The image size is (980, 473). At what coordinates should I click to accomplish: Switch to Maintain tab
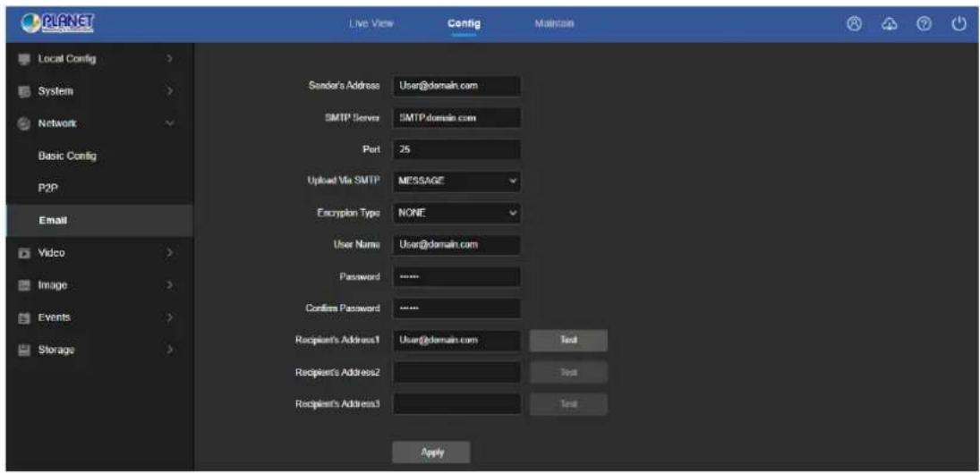[x=554, y=24]
